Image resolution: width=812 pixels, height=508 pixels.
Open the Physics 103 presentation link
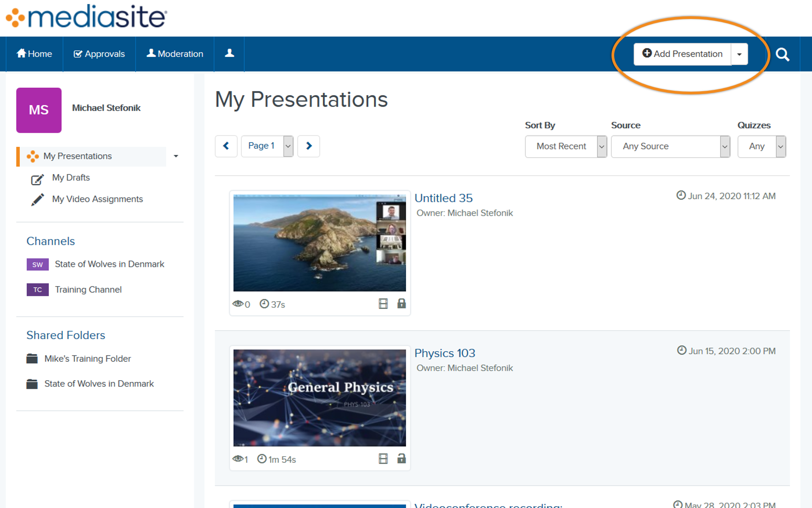click(444, 353)
